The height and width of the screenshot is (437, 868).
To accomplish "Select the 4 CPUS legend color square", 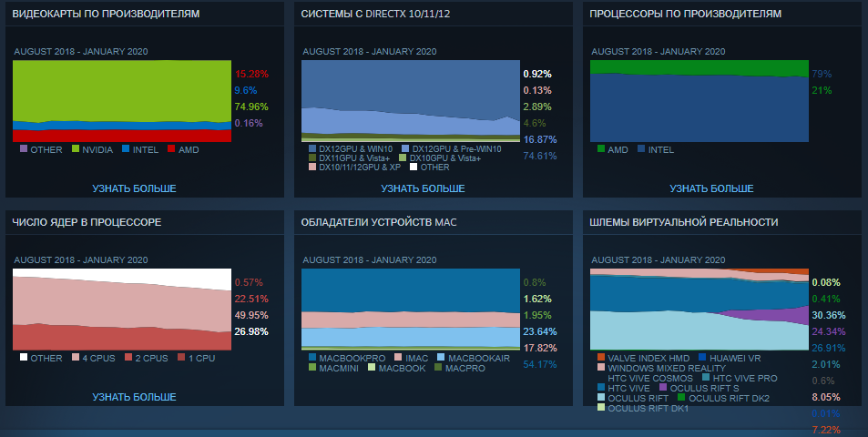I will tap(77, 358).
